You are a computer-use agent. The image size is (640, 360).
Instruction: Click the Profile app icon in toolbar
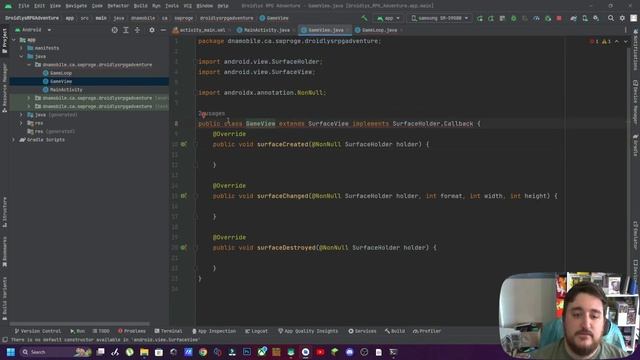pos(536,18)
